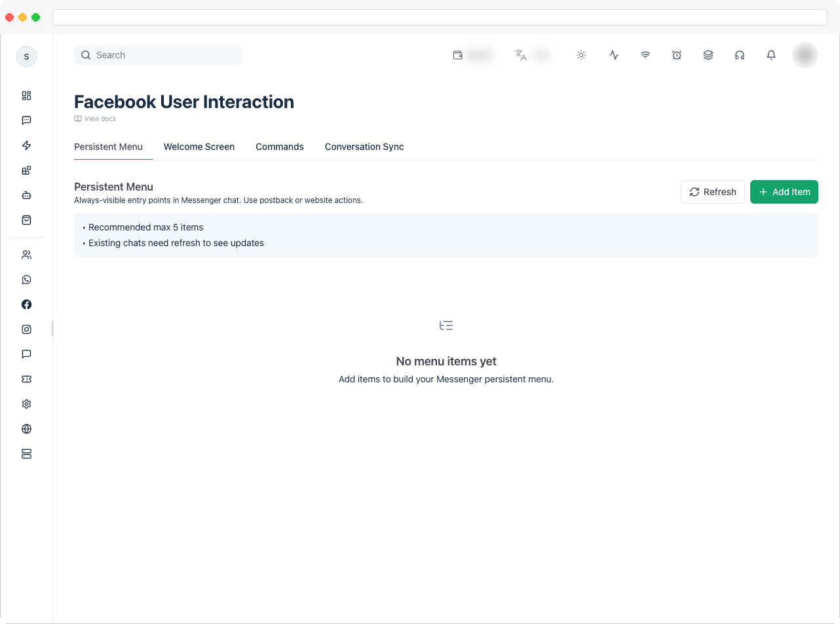This screenshot has width=840, height=624.
Task: Click the layers stack icon in top bar
Action: (708, 55)
